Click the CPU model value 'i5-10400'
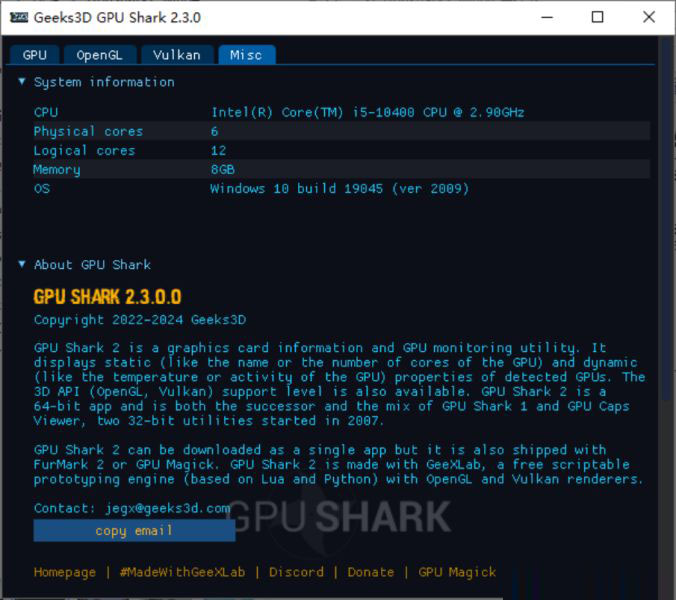This screenshot has width=676, height=600. (383, 112)
